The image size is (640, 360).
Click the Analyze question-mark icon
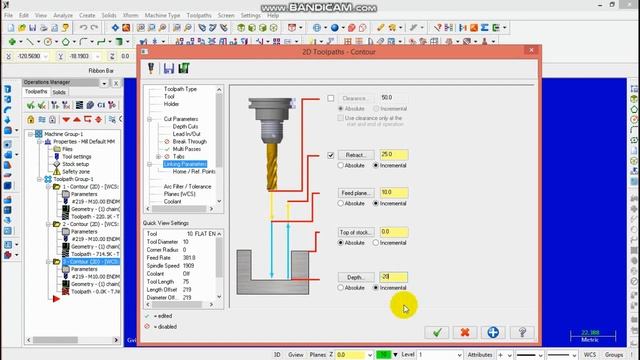tap(438, 28)
